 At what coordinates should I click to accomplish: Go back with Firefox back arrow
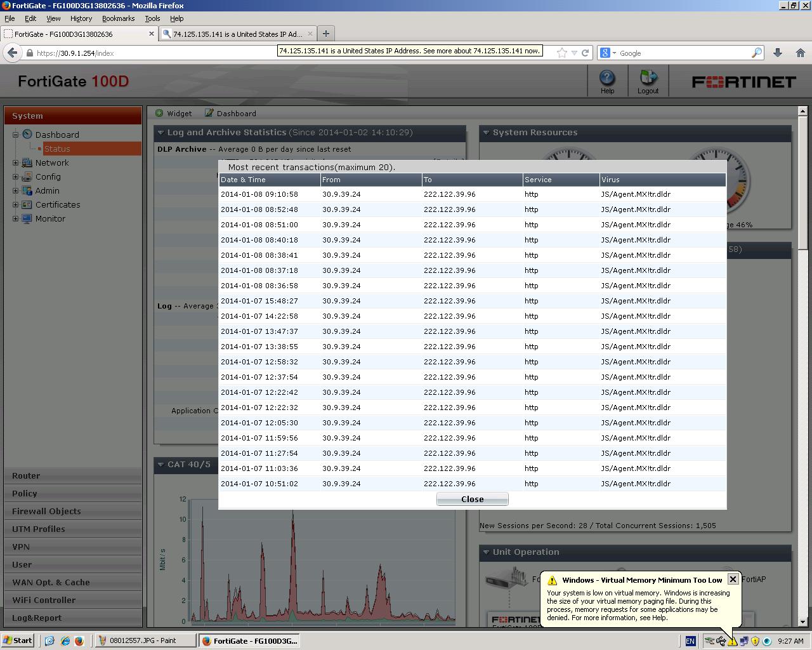[13, 53]
